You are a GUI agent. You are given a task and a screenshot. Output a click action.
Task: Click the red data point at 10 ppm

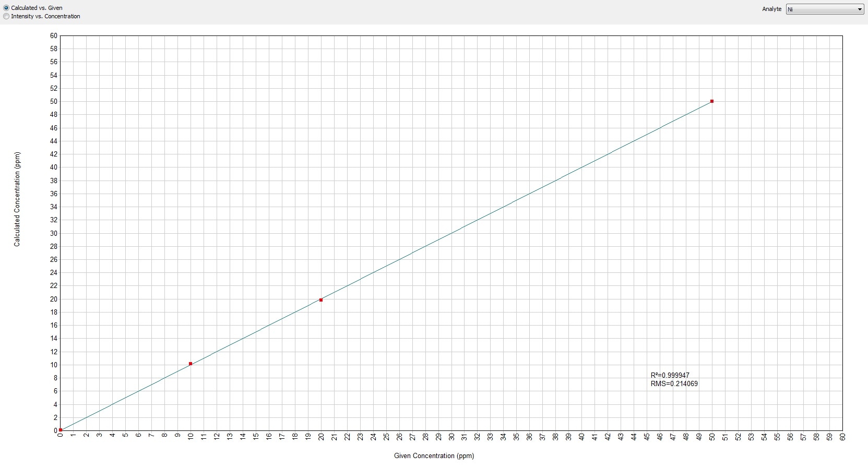tap(191, 364)
